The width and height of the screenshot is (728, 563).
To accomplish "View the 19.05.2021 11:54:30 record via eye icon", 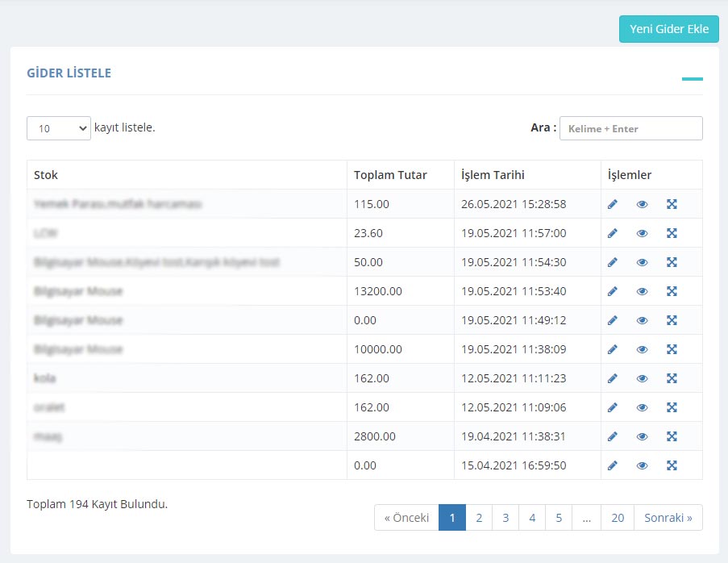I will (x=642, y=262).
